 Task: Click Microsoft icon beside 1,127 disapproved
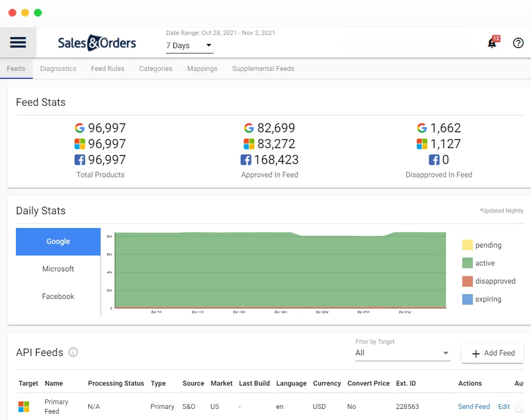[422, 144]
